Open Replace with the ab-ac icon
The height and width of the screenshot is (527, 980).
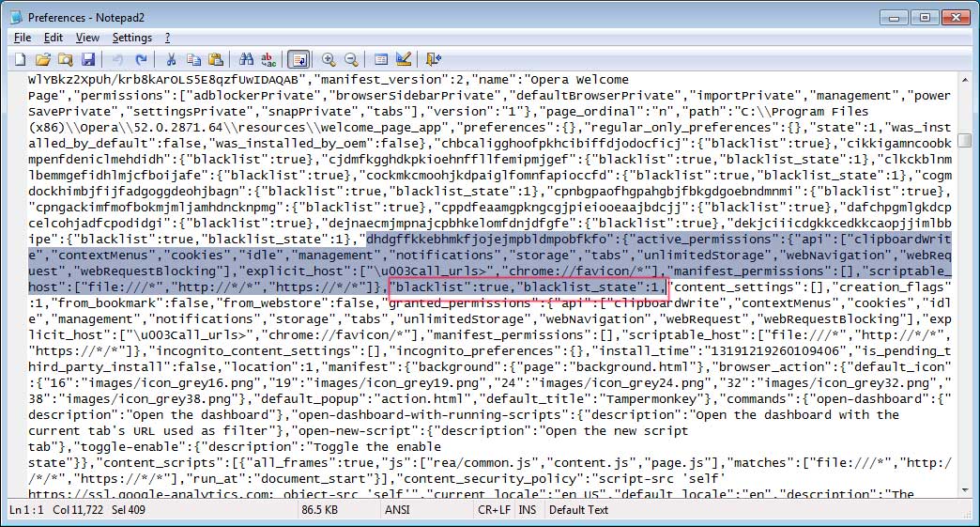coord(268,59)
